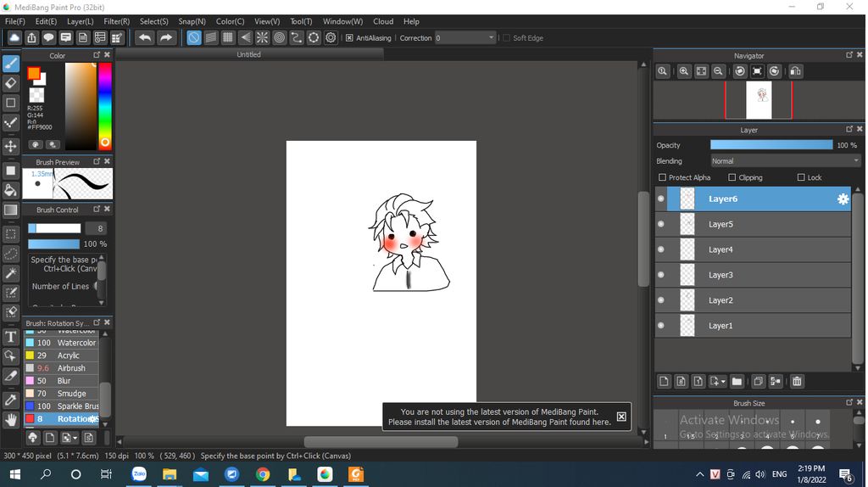Select the Smudge brush
The image size is (868, 487).
(x=61, y=394)
